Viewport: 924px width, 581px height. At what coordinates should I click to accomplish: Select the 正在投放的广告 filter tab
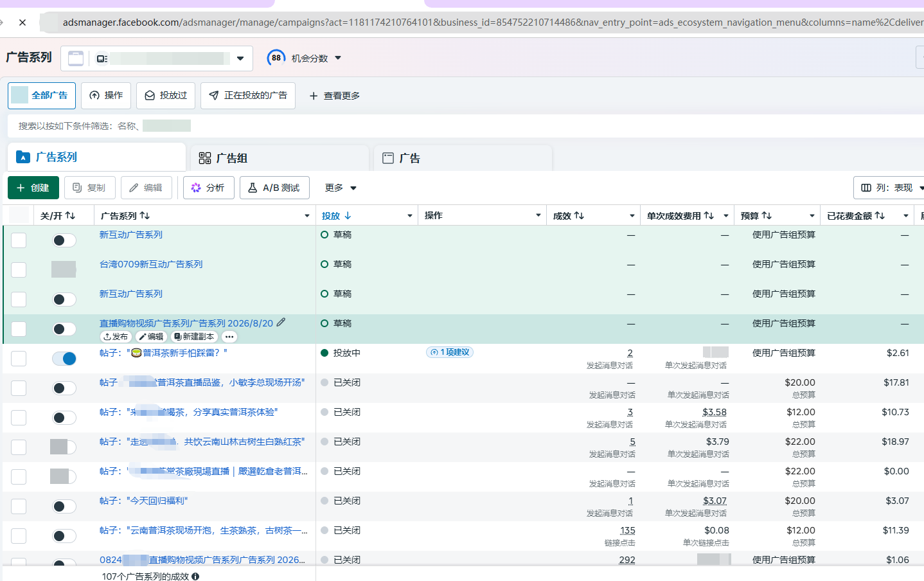(248, 96)
